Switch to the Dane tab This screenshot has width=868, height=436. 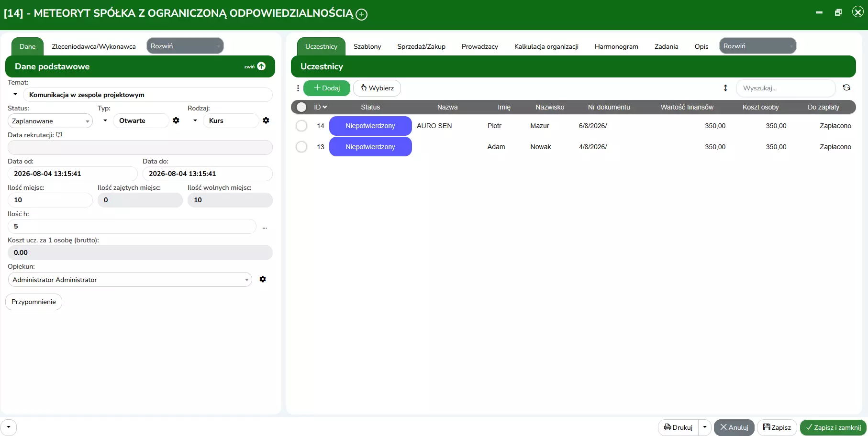click(x=28, y=46)
